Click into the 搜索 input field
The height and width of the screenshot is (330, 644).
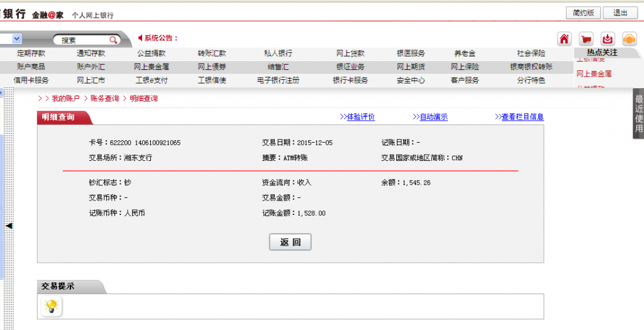(x=82, y=40)
